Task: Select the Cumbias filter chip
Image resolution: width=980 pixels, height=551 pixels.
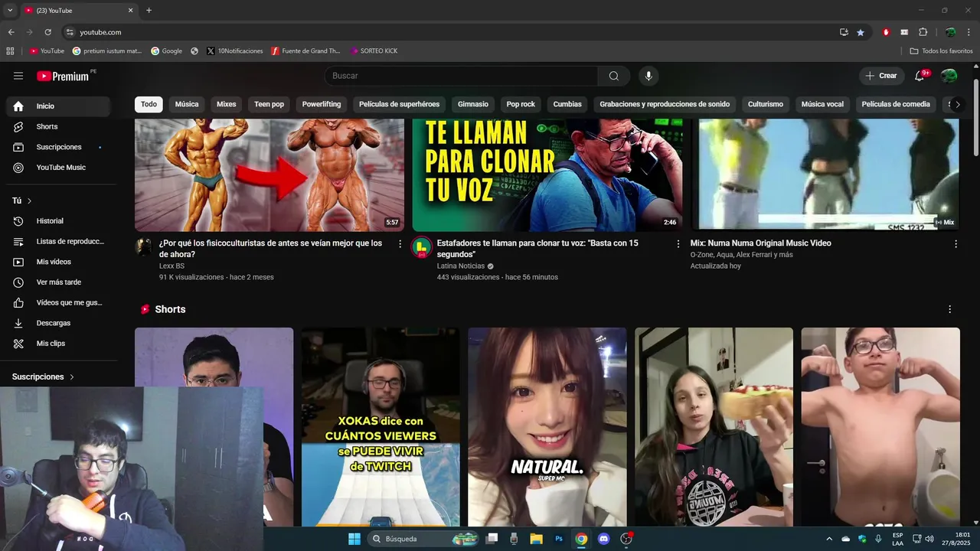Action: click(x=567, y=104)
